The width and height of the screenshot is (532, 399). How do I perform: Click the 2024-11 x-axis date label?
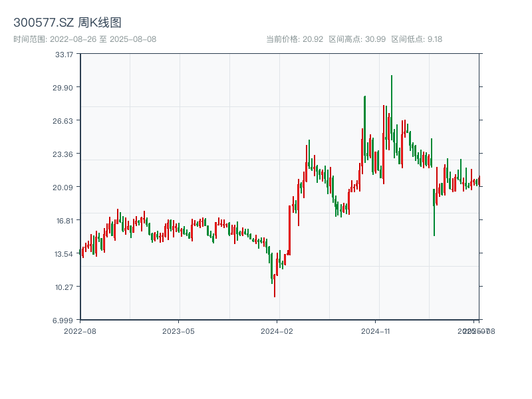pos(376,331)
